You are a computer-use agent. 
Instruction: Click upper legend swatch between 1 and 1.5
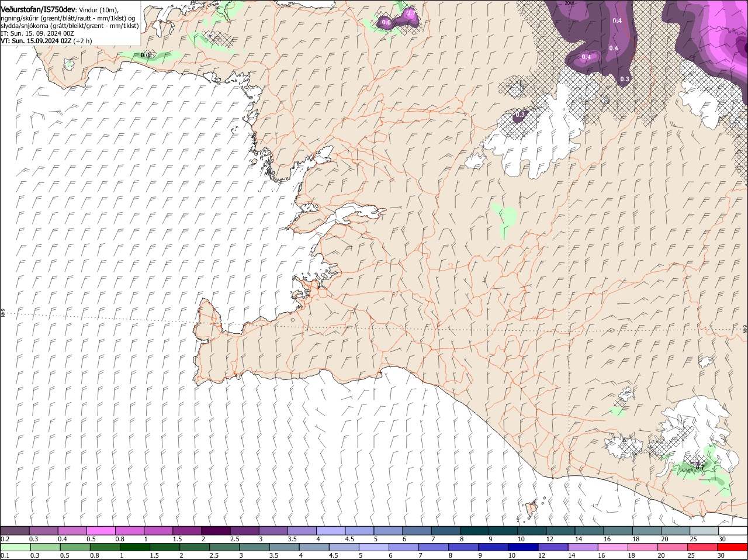point(158,531)
